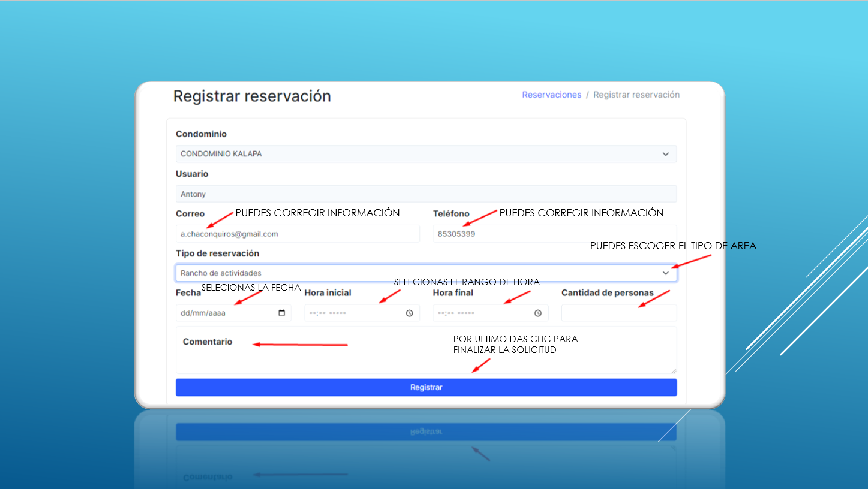
Task: Click the clock icon in Hora final
Action: pyautogui.click(x=538, y=313)
